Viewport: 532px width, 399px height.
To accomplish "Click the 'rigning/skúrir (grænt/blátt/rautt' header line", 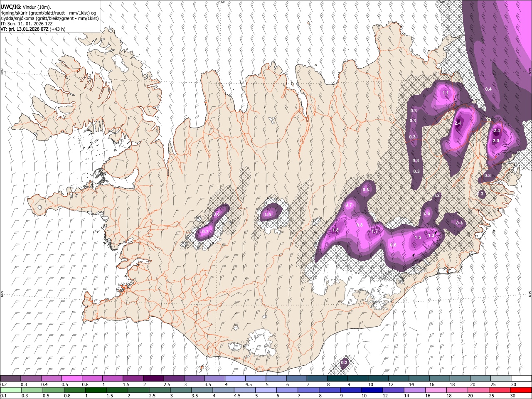I will (49, 12).
